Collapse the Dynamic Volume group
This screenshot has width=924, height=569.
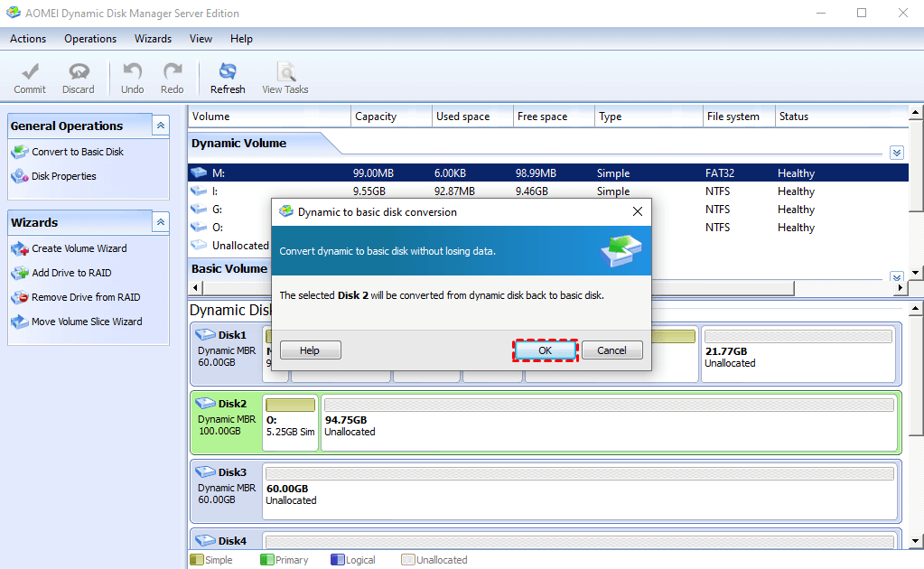click(896, 154)
